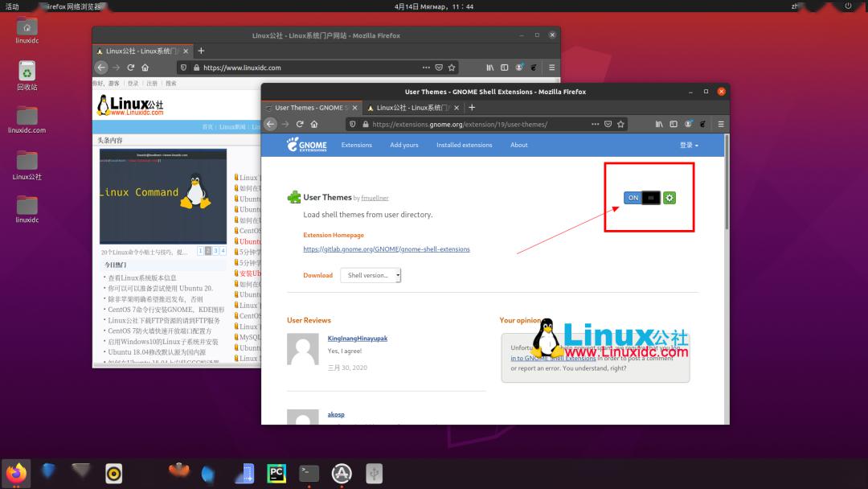Open Firefox account icon in front window
The image size is (868, 489).
pyautogui.click(x=688, y=124)
